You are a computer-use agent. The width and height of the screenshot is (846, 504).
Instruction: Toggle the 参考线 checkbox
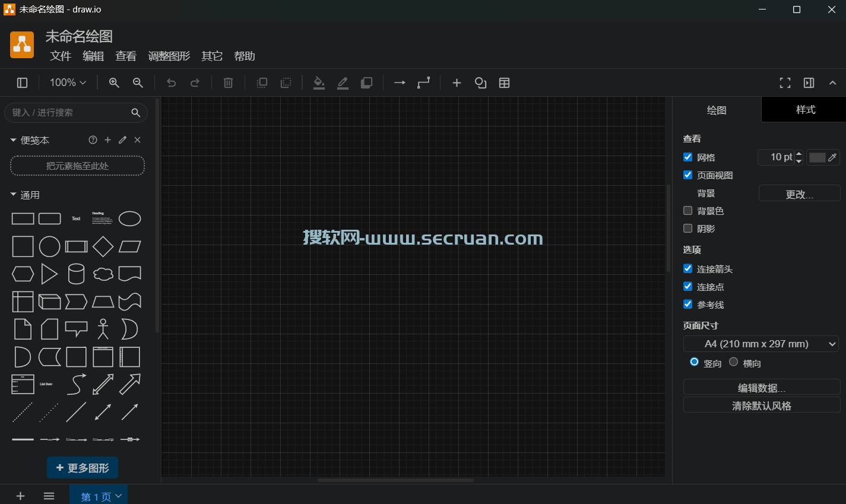(x=687, y=305)
